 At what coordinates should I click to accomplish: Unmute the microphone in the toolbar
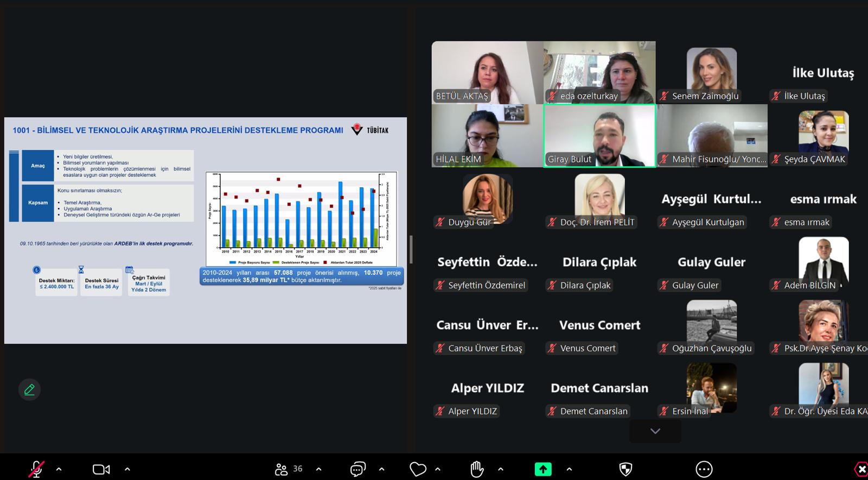[36, 469]
